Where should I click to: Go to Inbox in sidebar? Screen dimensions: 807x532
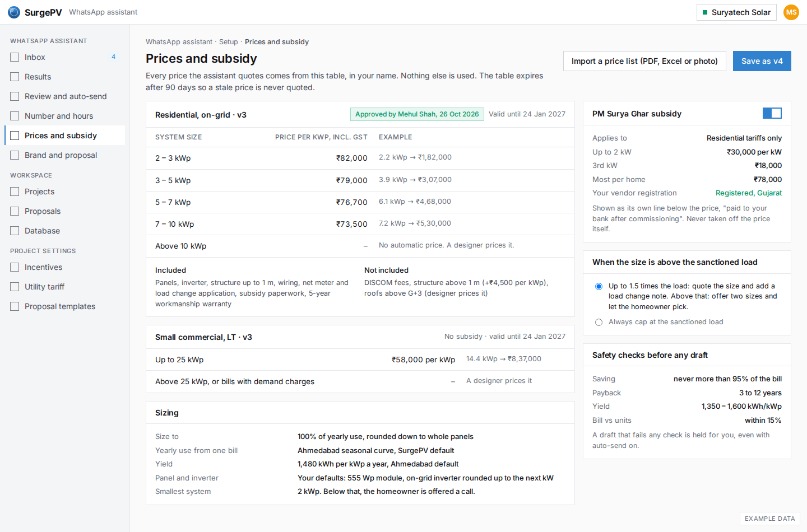click(65, 57)
